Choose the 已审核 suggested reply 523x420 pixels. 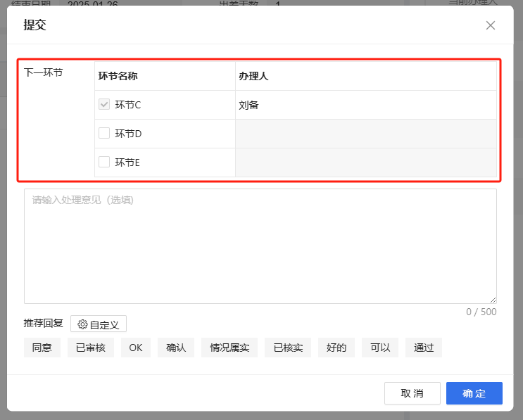pos(91,348)
